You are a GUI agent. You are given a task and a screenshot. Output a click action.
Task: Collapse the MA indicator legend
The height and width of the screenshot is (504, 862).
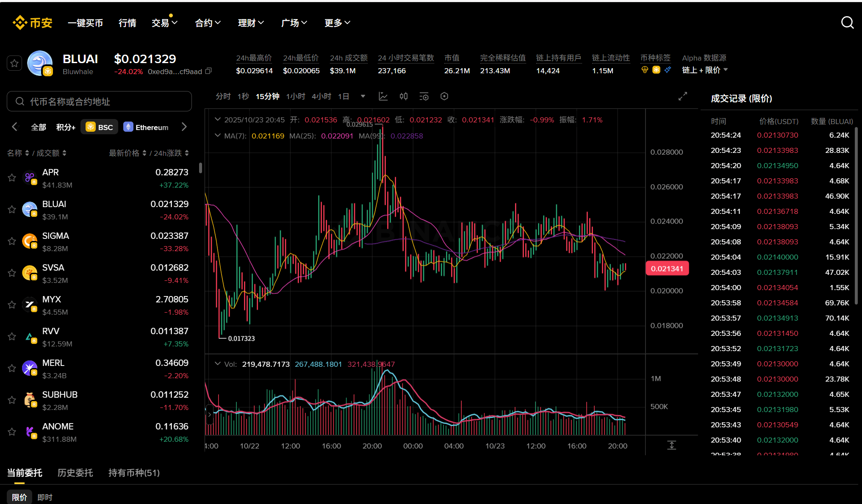[218, 136]
